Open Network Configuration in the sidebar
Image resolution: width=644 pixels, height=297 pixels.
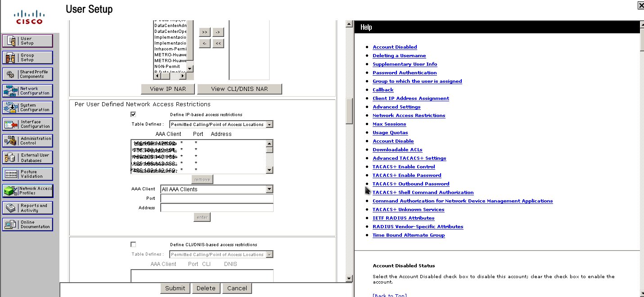(x=27, y=91)
